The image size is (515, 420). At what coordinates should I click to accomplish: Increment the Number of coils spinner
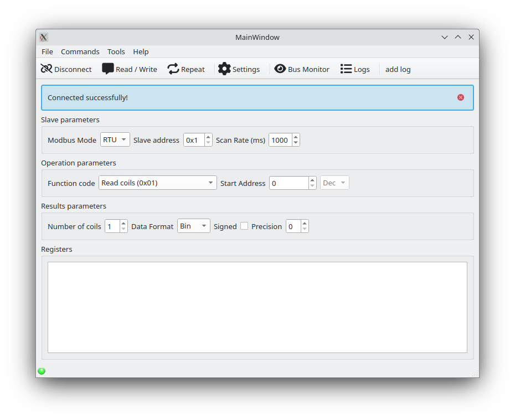pos(123,223)
